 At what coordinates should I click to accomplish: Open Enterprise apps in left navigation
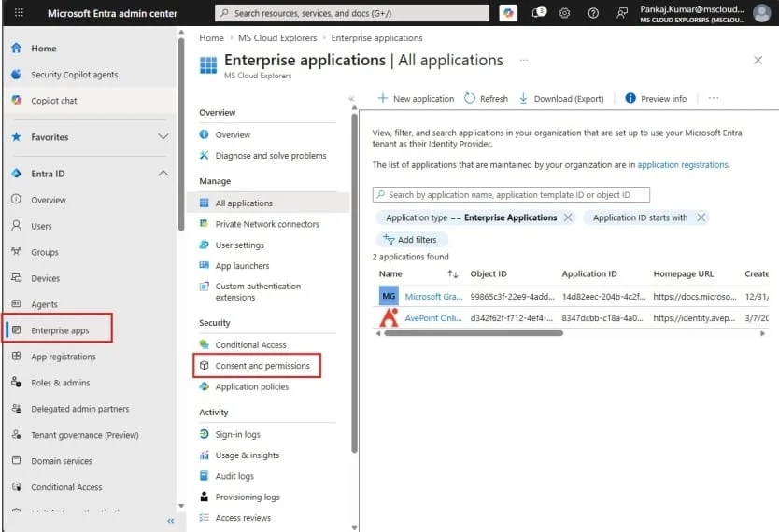59,330
